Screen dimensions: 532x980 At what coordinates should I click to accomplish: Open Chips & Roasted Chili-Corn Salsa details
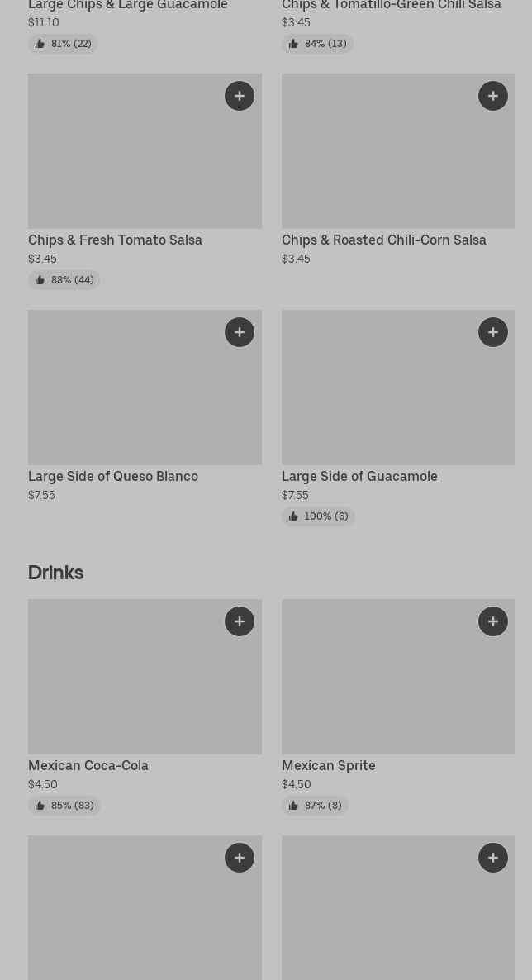(383, 240)
